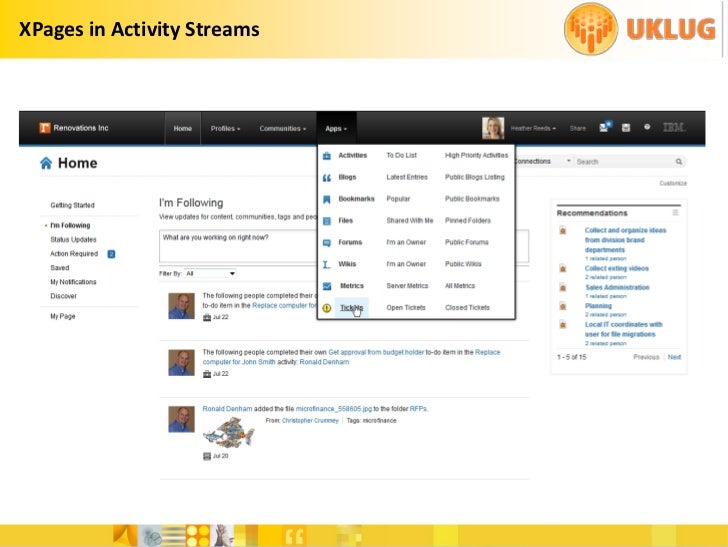Viewport: 728px width, 547px height.
Task: Open Sales Administration recommendation link
Action: [617, 287]
